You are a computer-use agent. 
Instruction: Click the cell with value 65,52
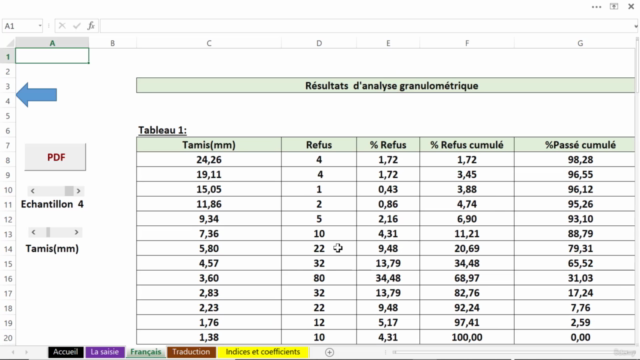point(575,263)
